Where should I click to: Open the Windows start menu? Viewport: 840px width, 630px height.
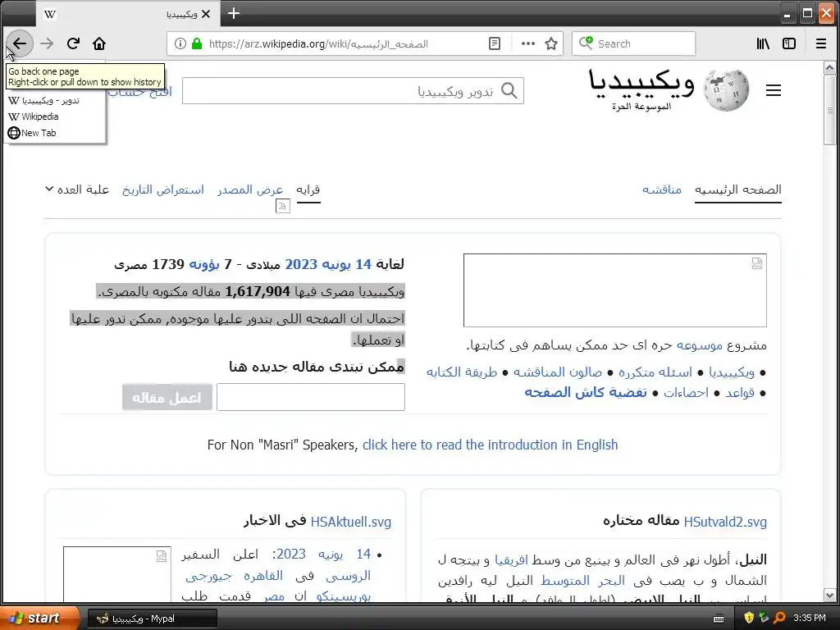39,618
